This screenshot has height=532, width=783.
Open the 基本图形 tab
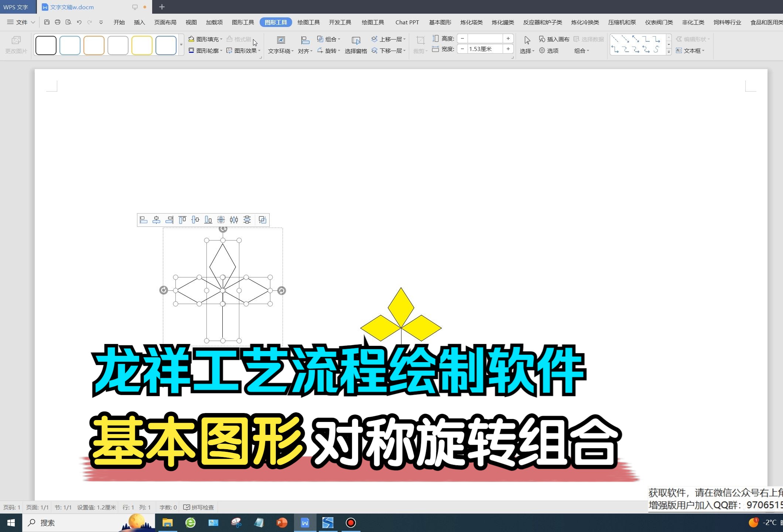[x=440, y=22]
